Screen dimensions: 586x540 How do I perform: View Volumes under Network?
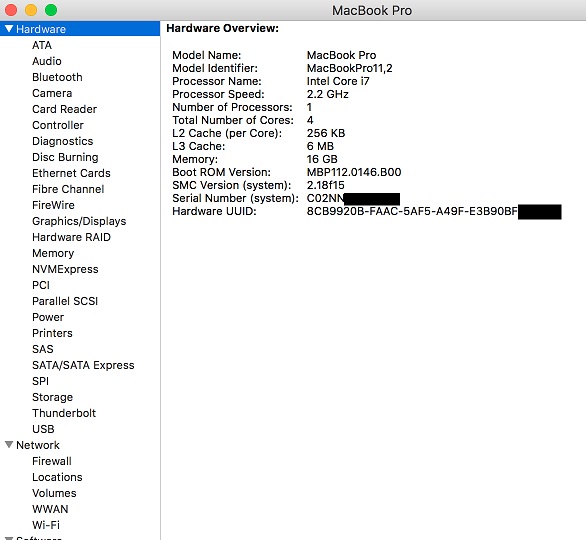(x=54, y=493)
